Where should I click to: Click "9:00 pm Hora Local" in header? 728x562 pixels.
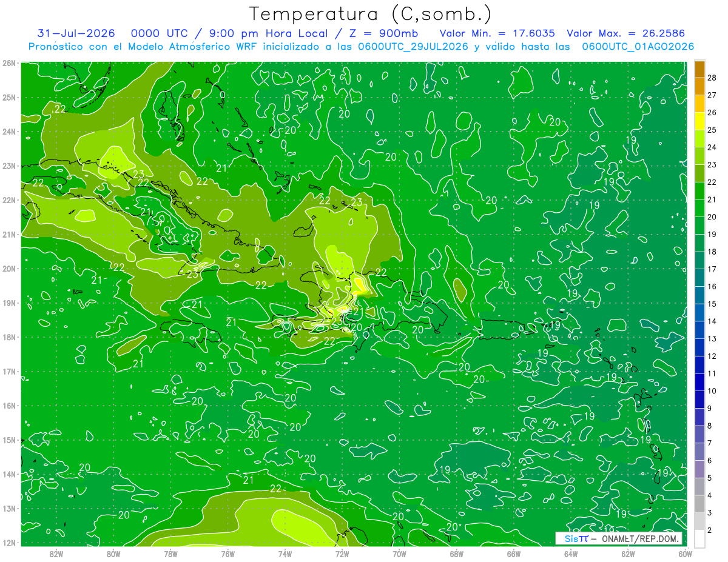[x=269, y=33]
